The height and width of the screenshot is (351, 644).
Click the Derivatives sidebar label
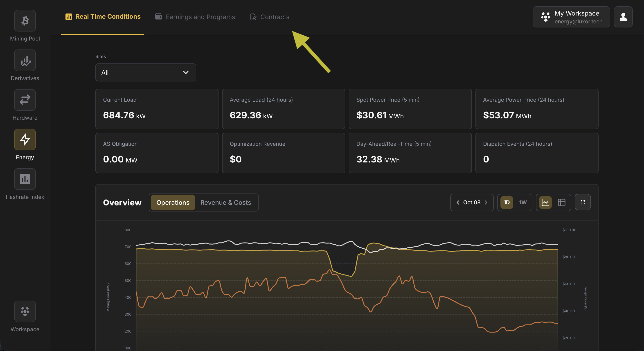(25, 78)
